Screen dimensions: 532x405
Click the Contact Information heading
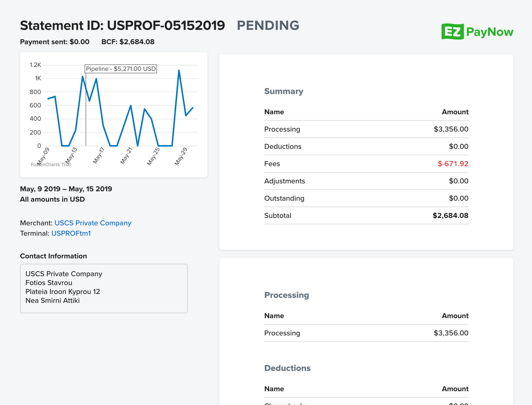click(54, 256)
